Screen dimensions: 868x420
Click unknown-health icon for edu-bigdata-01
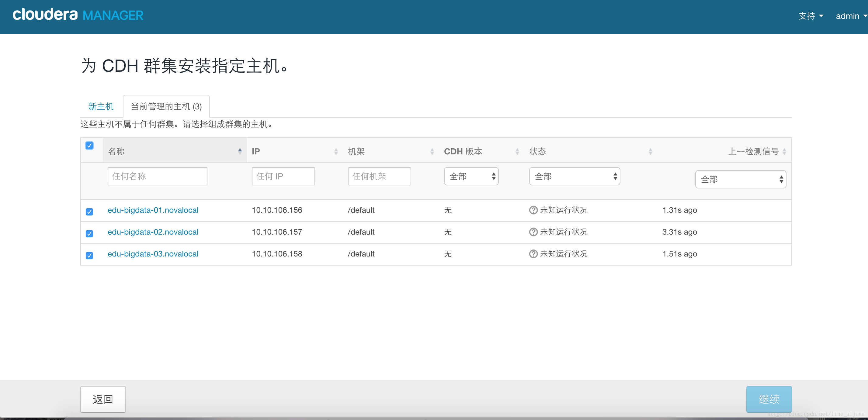(x=533, y=210)
